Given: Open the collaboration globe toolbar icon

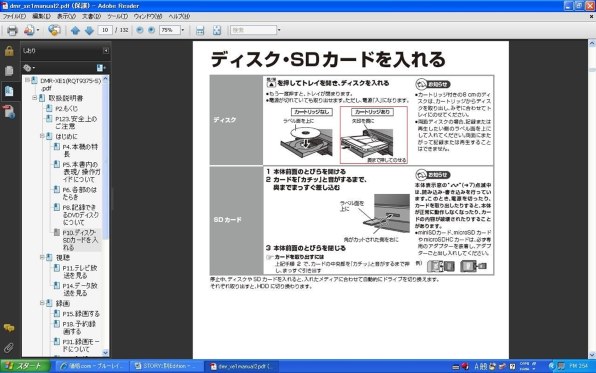Looking at the screenshot, I should click(x=54, y=30).
